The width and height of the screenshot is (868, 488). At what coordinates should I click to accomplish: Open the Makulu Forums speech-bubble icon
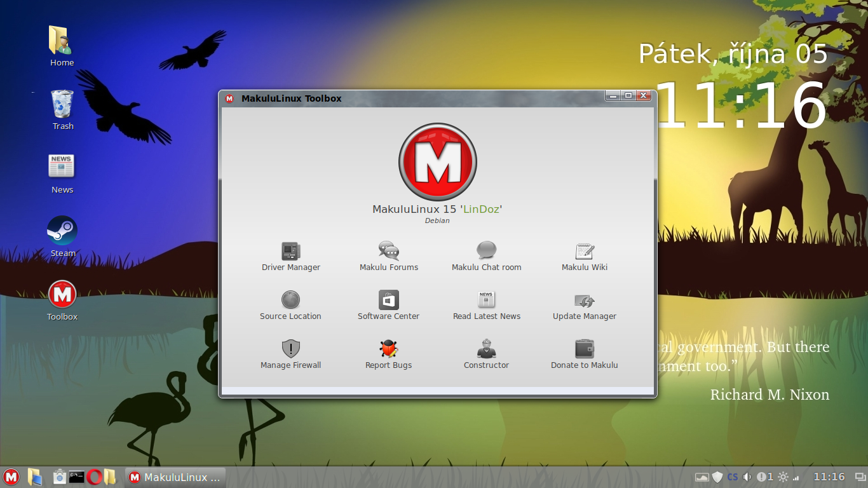click(x=389, y=250)
